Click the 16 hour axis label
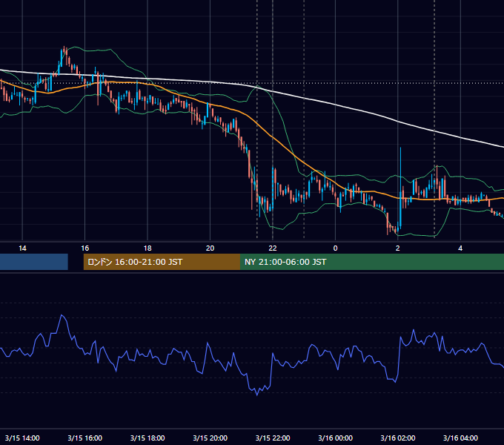Viewport: 504px width, 445px height. click(84, 248)
